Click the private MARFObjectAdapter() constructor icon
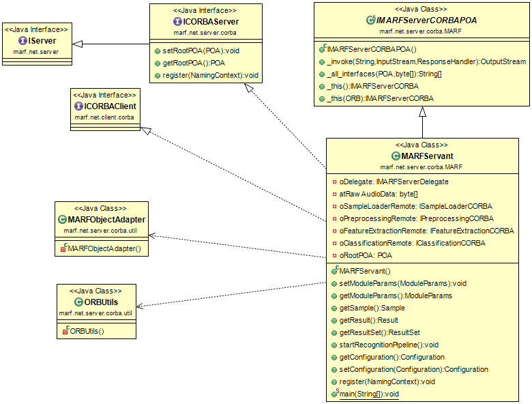The height and width of the screenshot is (404, 532). tap(64, 248)
